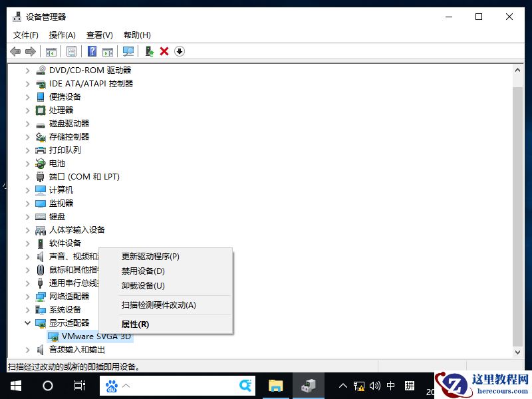532x399 pixels.
Task: Open the volume icon in system tray
Action: coord(374,385)
